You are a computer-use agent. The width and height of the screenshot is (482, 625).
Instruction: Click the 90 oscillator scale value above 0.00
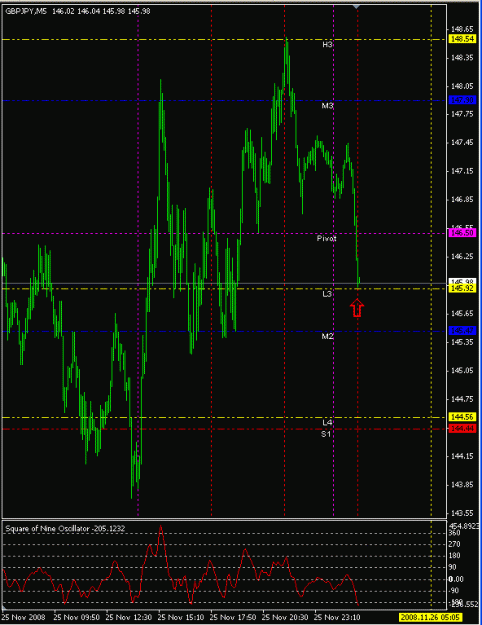pos(453,567)
